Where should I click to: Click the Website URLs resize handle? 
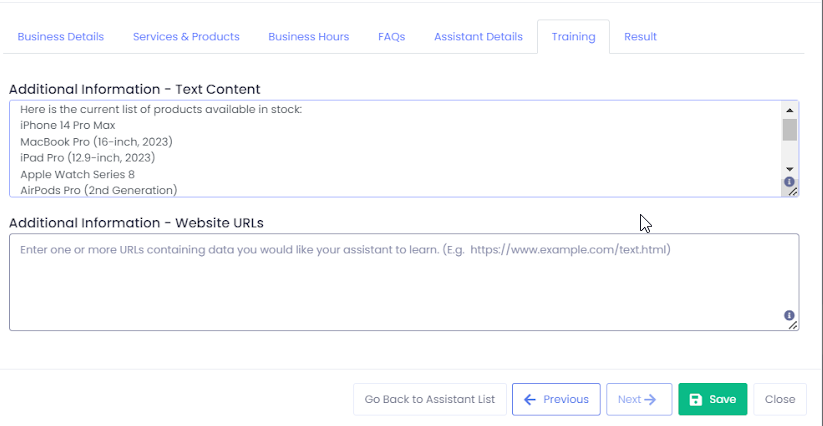pos(793,325)
